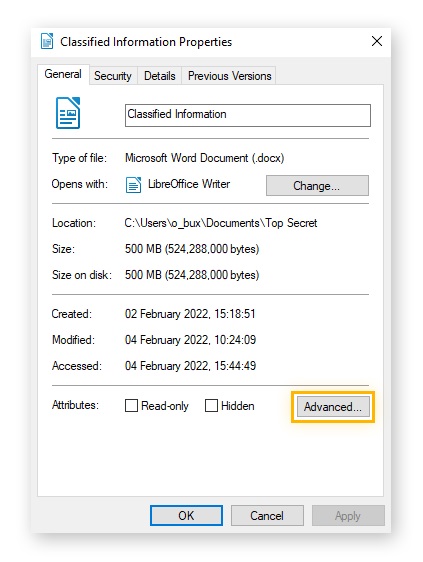Enable the Read-only checkbox
The width and height of the screenshot is (423, 562).
(131, 406)
